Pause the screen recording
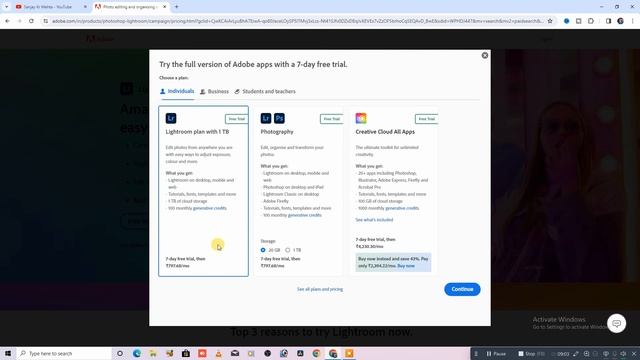This screenshot has height=360, width=640. coord(496,354)
